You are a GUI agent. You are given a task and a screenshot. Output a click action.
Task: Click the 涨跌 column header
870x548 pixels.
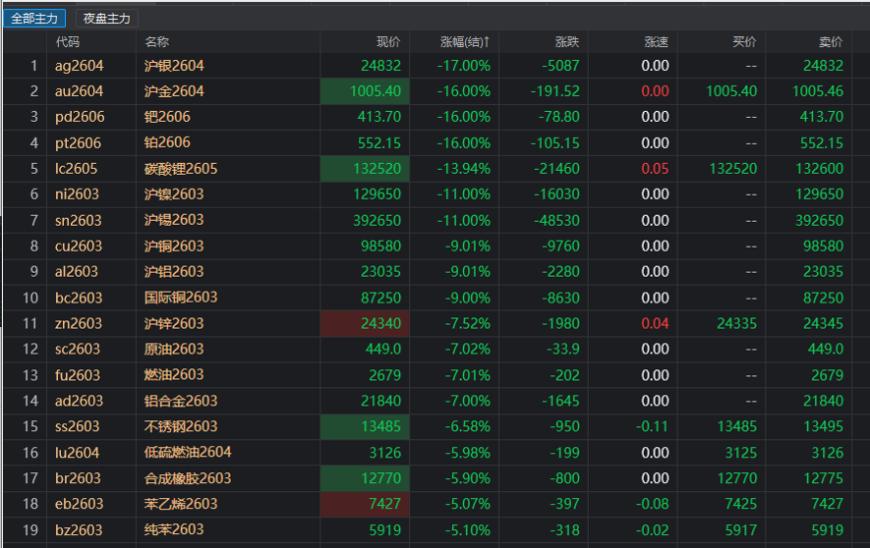coord(567,42)
